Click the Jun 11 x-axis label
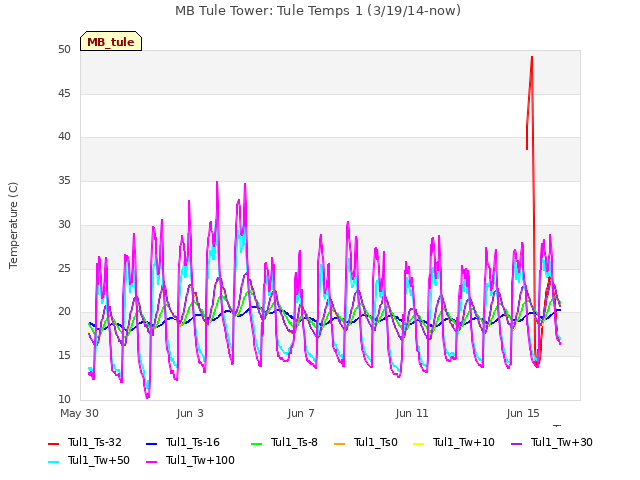The height and width of the screenshot is (480, 640). (x=412, y=413)
